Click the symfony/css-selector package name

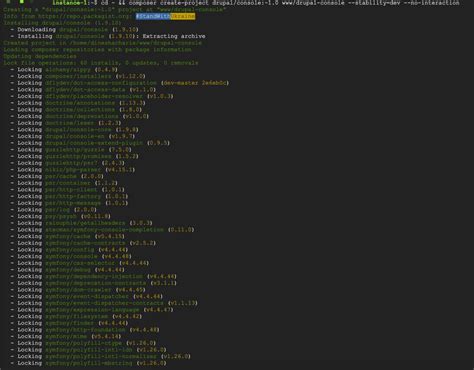[80, 263]
